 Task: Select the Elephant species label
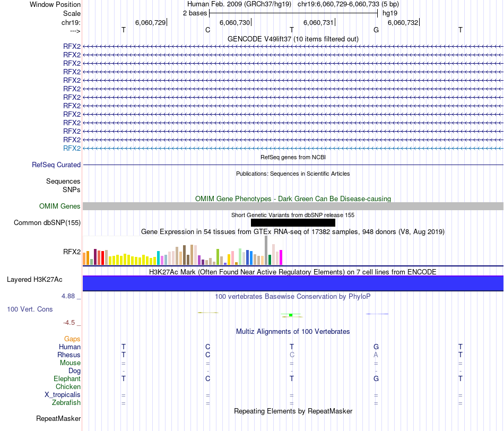click(x=67, y=378)
